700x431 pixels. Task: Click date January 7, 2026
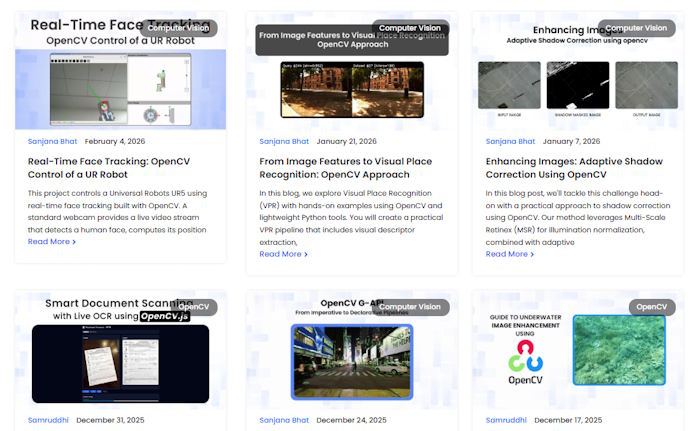571,141
